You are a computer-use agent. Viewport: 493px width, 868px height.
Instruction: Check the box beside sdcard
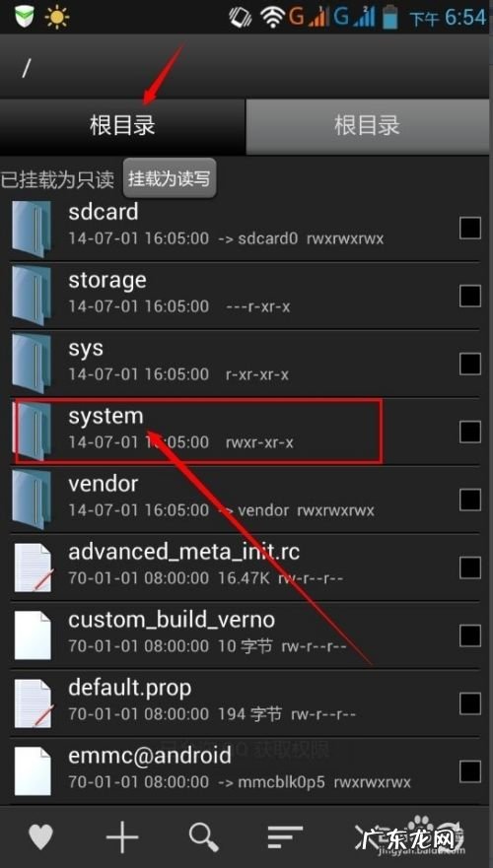(x=469, y=228)
